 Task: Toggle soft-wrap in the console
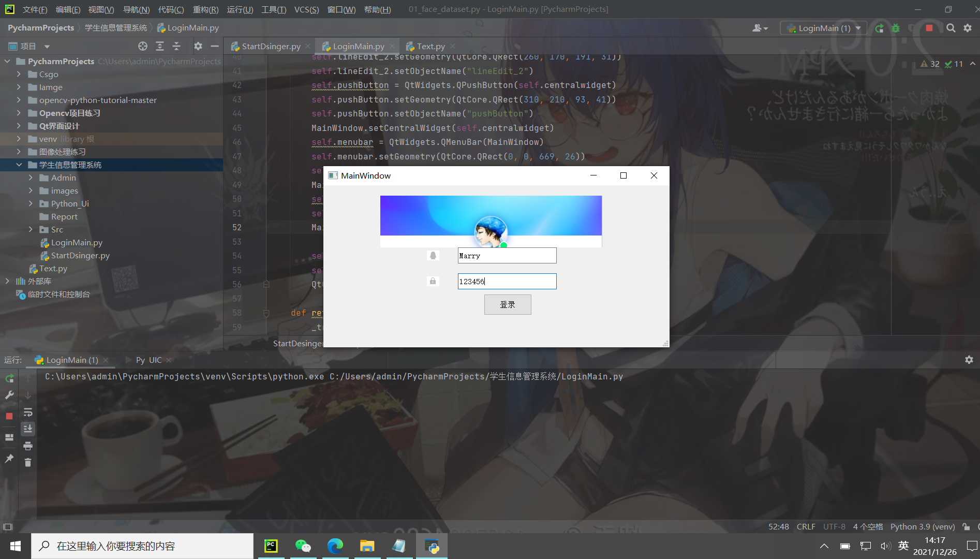coord(28,413)
